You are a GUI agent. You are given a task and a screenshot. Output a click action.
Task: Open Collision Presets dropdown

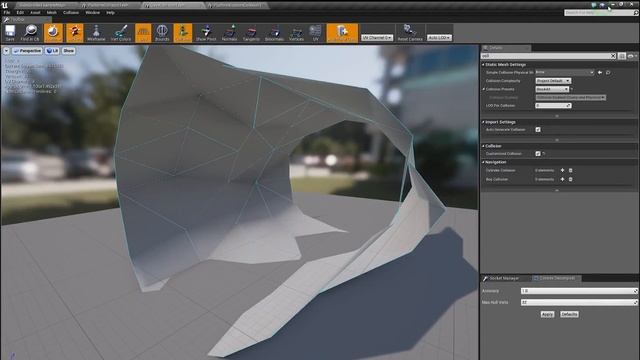(552, 89)
